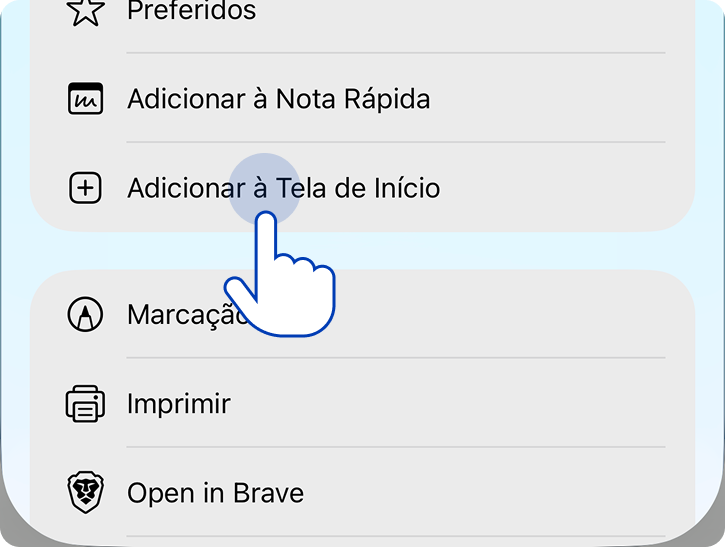The image size is (725, 547).
Task: Tap the Brave lion logo icon
Action: point(85,493)
